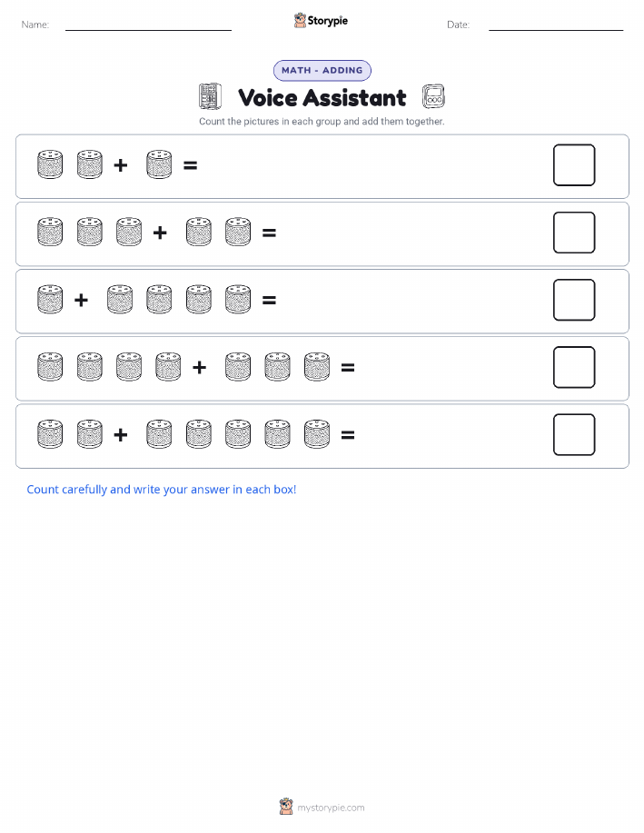
Task: Click the plus sign in the fourth row
Action: coord(199,367)
